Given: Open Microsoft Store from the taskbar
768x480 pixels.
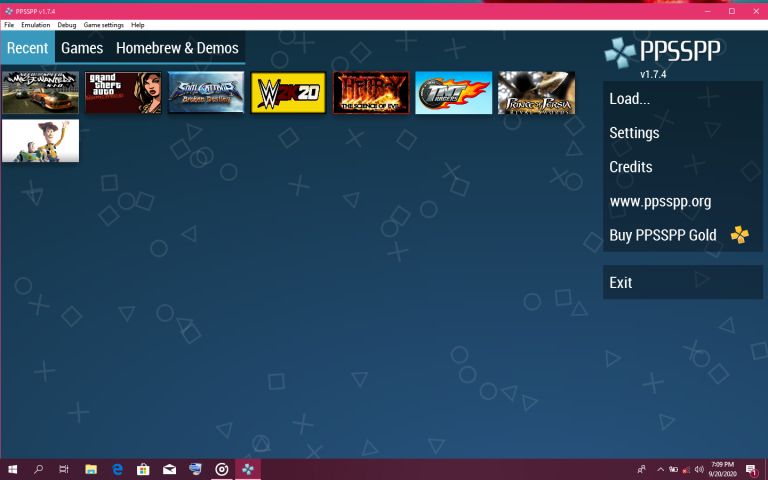Looking at the screenshot, I should (x=143, y=470).
